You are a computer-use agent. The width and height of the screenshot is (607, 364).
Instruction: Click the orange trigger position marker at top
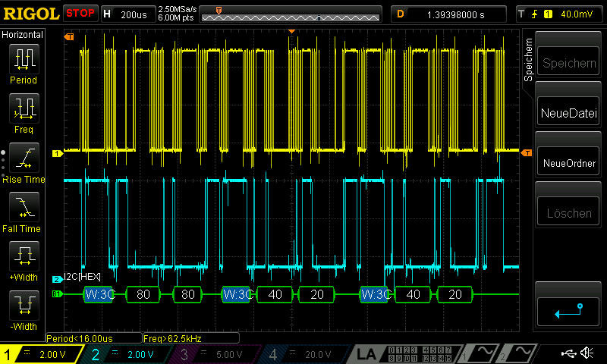(291, 31)
